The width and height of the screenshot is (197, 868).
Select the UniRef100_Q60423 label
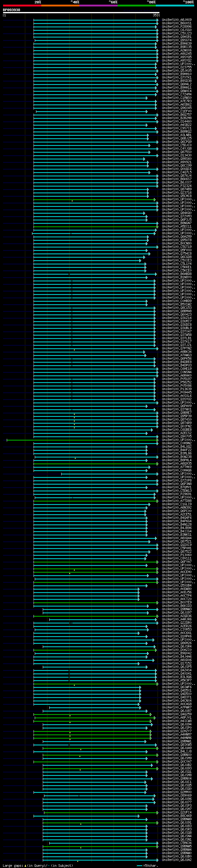pos(177,314)
